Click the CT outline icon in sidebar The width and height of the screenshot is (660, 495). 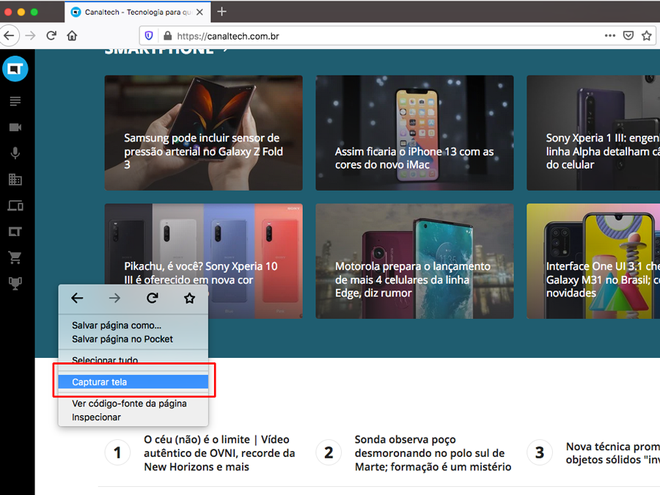tap(15, 232)
